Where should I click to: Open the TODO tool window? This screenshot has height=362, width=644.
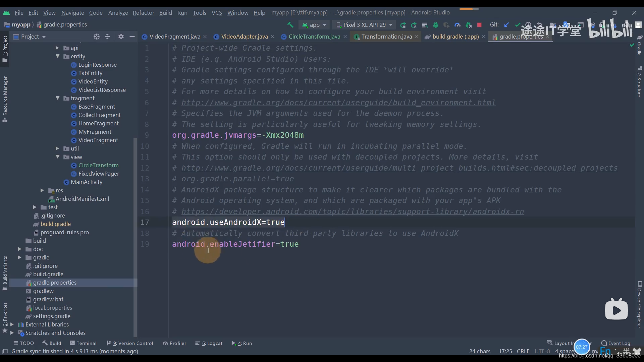pos(23,343)
